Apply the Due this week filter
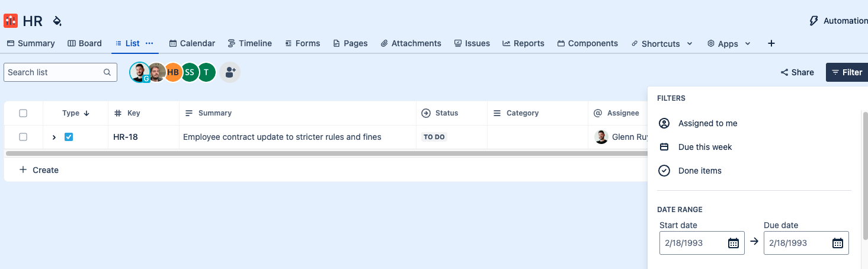This screenshot has width=868, height=269. (754, 147)
